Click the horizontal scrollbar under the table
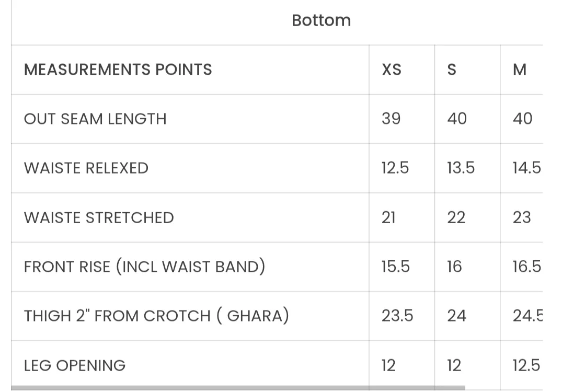The height and width of the screenshot is (392, 562). [238, 388]
